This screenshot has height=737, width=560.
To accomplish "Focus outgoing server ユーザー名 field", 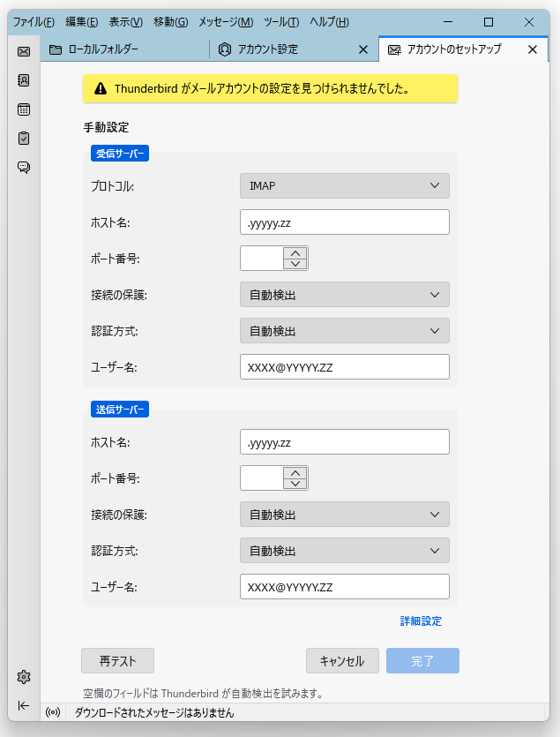I will 344,587.
